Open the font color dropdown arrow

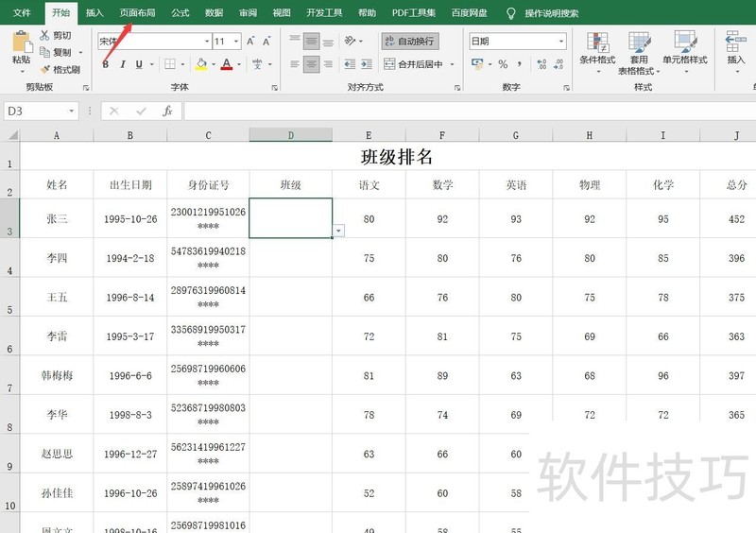239,64
